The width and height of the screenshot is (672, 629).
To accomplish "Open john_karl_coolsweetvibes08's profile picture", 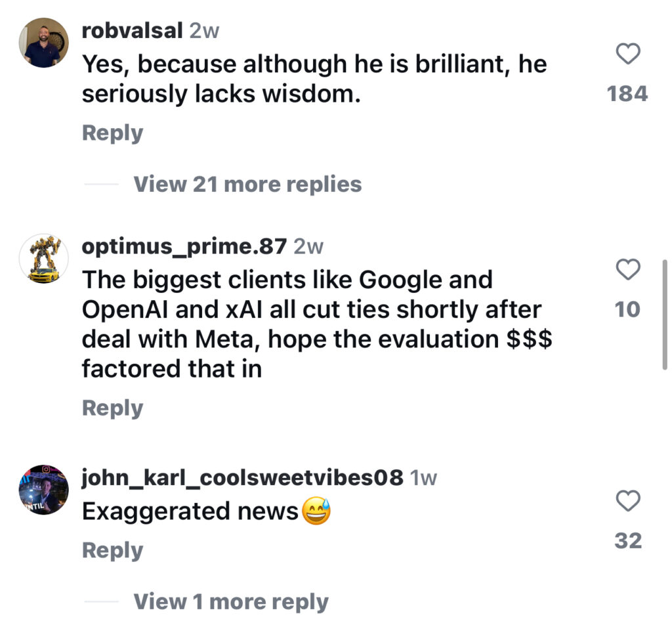I will point(43,490).
